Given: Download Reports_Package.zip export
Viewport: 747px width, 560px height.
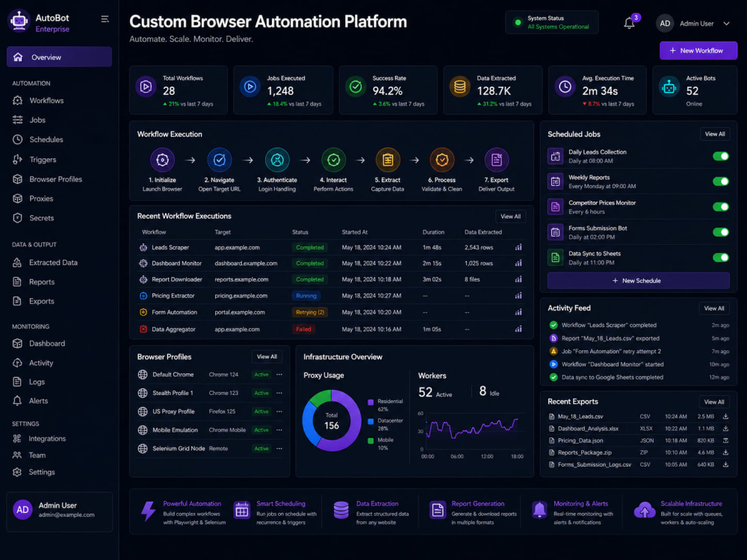Looking at the screenshot, I should [725, 452].
